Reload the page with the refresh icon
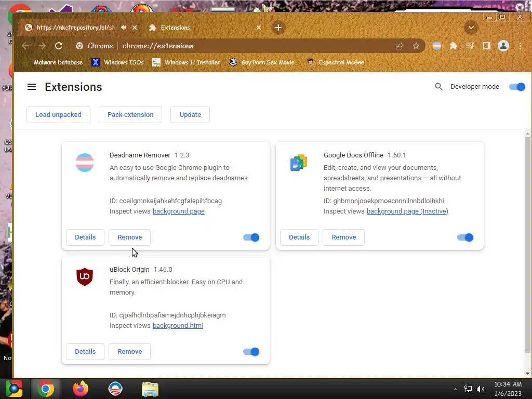 coord(59,46)
